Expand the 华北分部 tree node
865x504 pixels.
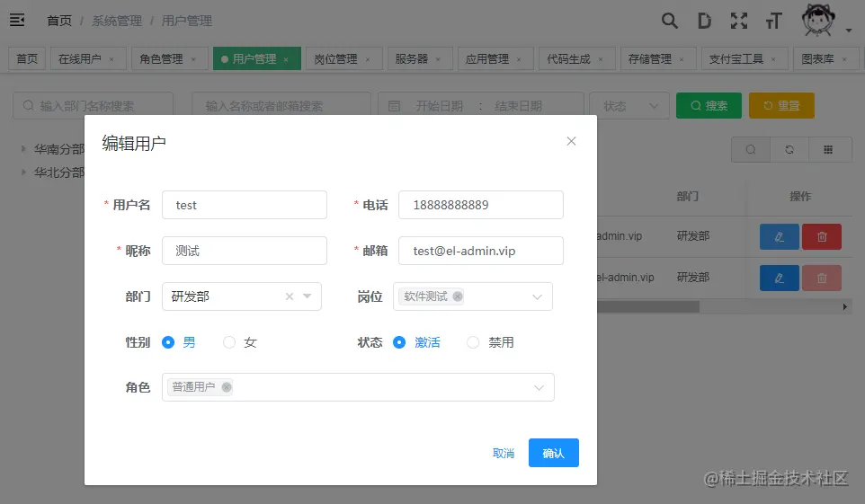click(23, 172)
